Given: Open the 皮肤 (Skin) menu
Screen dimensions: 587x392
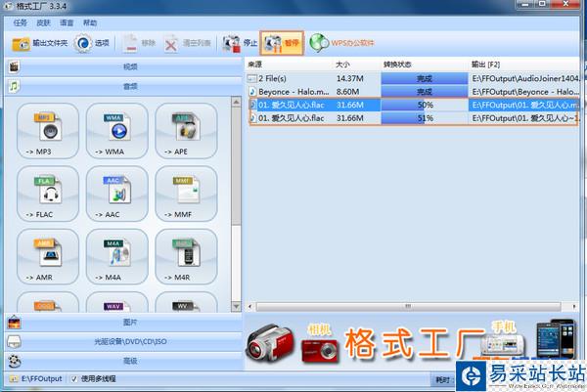Looking at the screenshot, I should pos(43,22).
